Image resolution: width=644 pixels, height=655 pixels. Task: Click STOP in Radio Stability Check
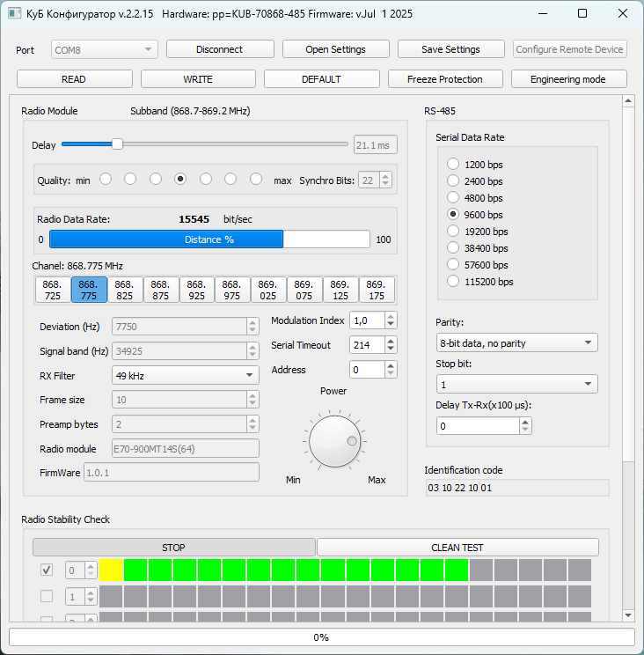(x=173, y=548)
